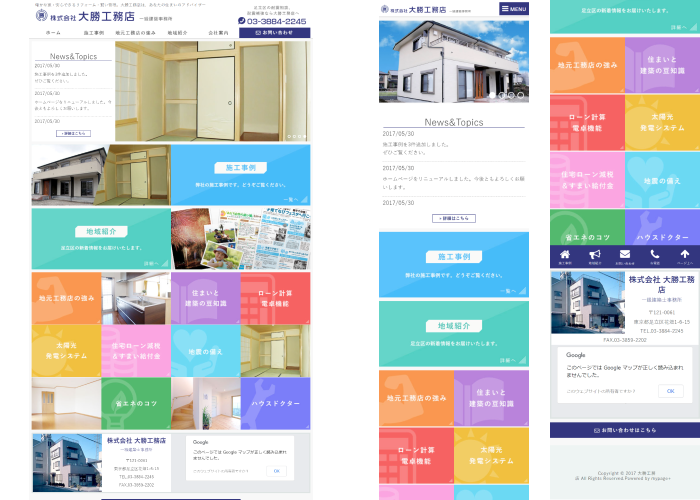This screenshot has height=500, width=700.
Task: Open red ローン計算 tile in desktop grid
Action: 275,298
